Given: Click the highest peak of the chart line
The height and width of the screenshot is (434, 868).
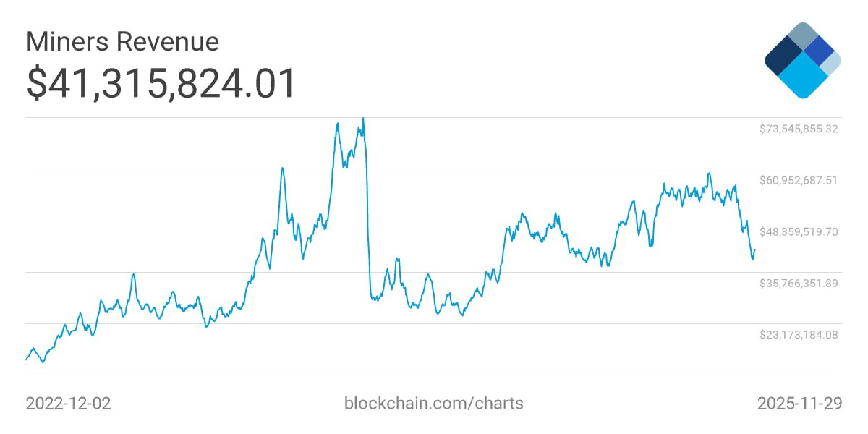Looking at the screenshot, I should click(363, 119).
